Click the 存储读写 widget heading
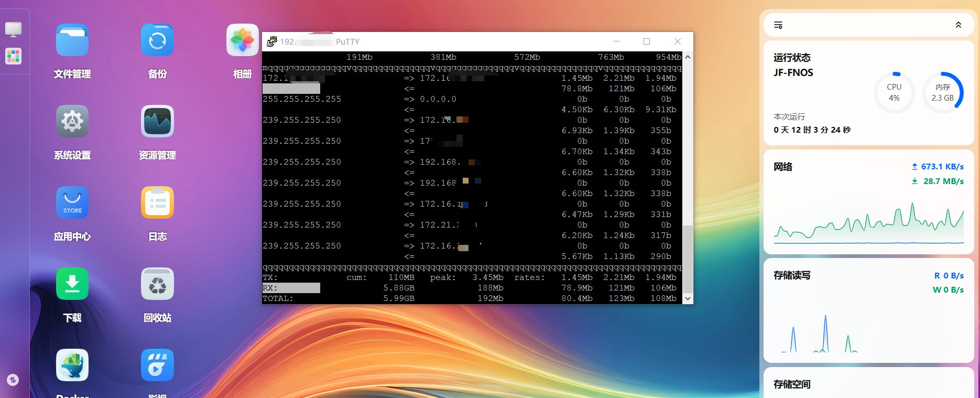980x398 pixels. (x=792, y=275)
